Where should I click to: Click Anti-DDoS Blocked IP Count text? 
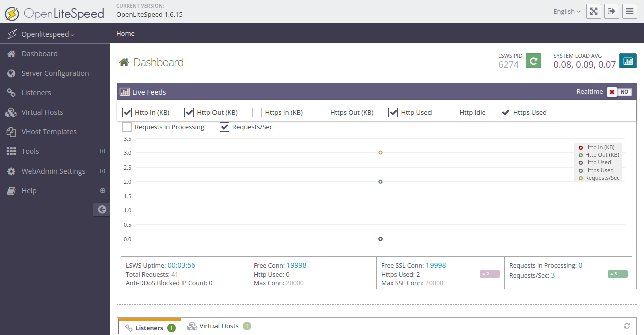click(x=169, y=283)
